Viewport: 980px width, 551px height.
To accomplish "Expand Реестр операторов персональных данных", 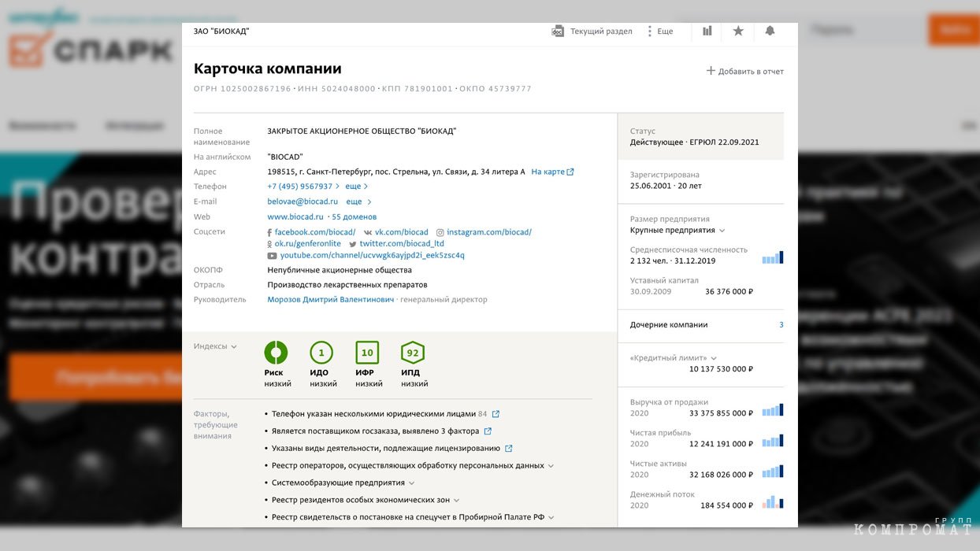I will [551, 466].
